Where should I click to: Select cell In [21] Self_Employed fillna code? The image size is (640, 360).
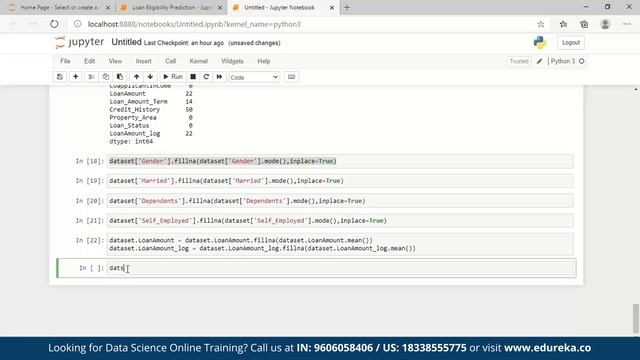click(340, 220)
